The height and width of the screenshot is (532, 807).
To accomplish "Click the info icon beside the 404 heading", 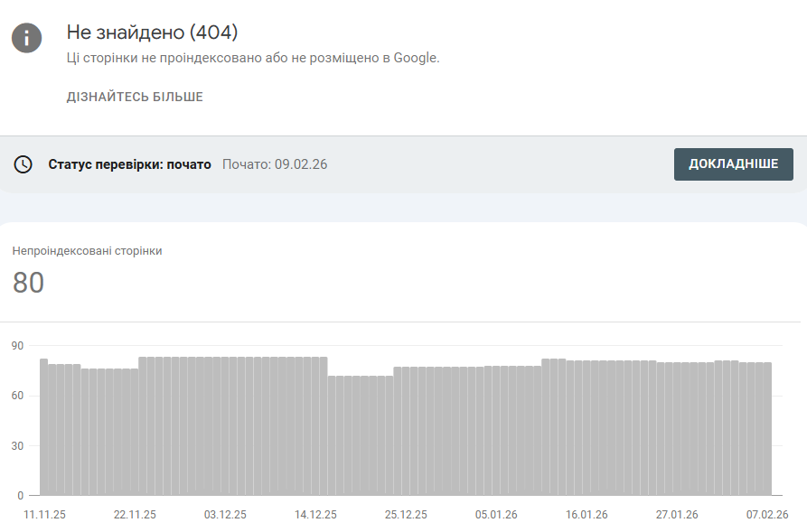I will pyautogui.click(x=27, y=38).
